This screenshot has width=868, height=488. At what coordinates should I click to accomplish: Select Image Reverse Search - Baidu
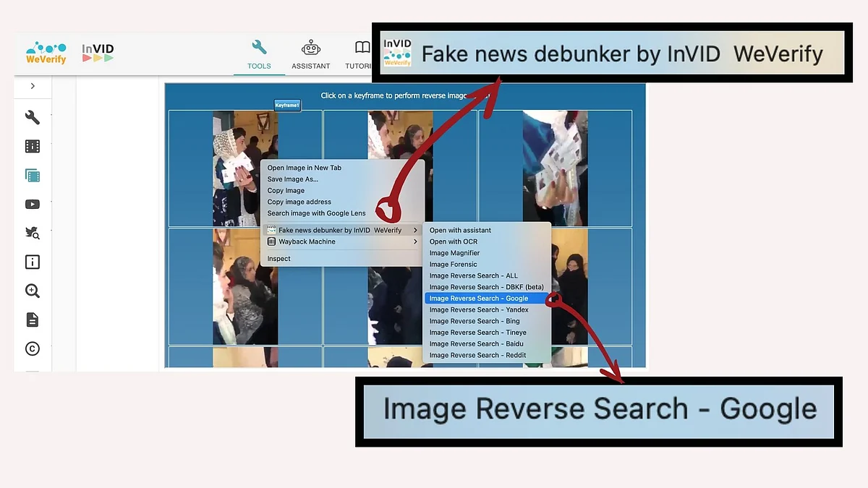(476, 344)
